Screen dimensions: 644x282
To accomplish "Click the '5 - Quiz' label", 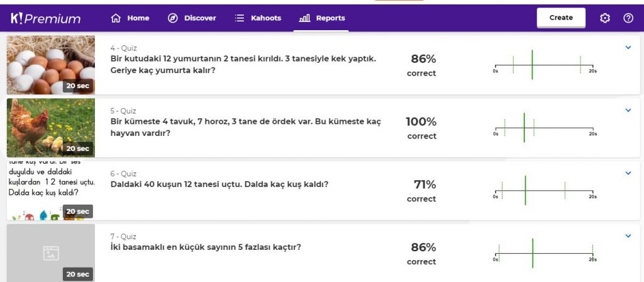I will coord(123,111).
